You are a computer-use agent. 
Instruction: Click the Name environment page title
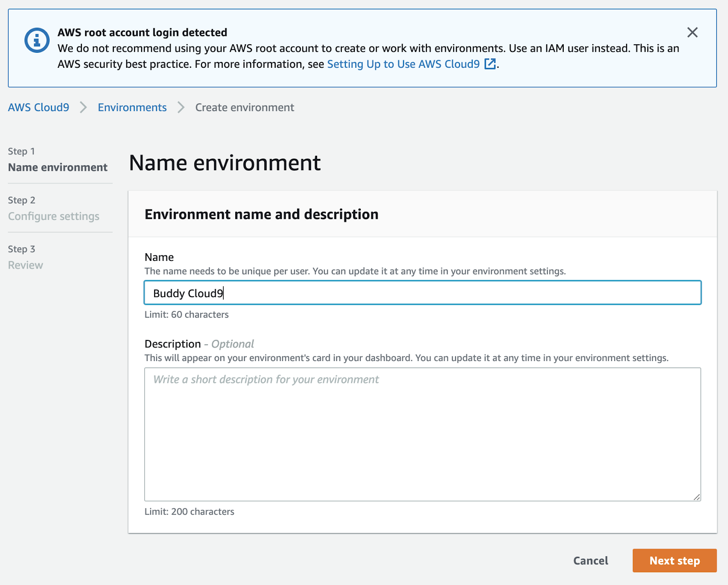pyautogui.click(x=225, y=163)
